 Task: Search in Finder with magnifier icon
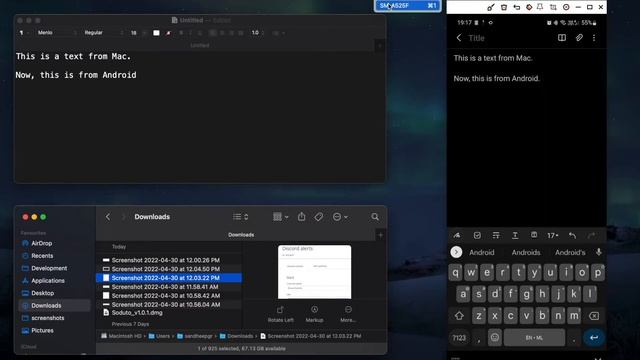(x=375, y=217)
